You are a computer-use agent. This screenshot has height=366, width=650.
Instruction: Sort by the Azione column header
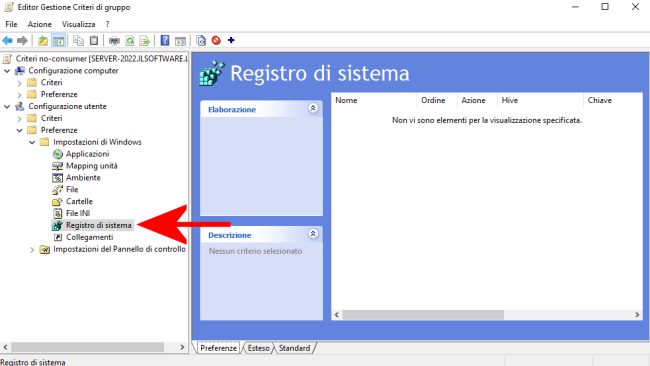tap(477, 100)
